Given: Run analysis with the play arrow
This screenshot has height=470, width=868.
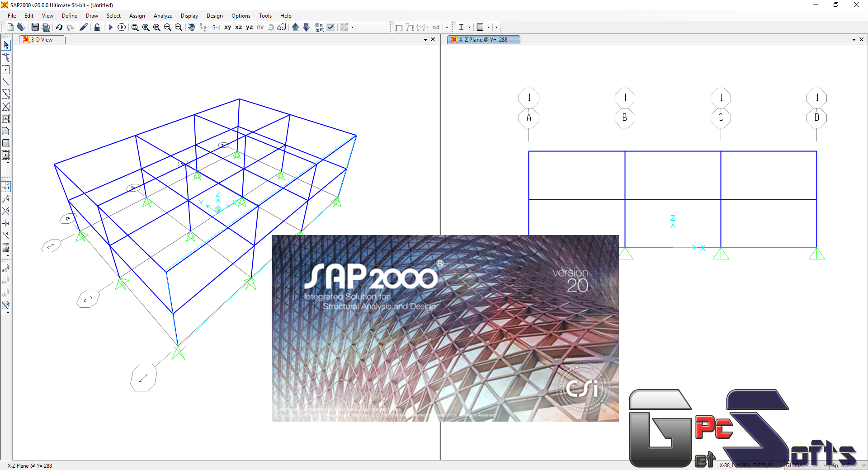Looking at the screenshot, I should click(111, 27).
